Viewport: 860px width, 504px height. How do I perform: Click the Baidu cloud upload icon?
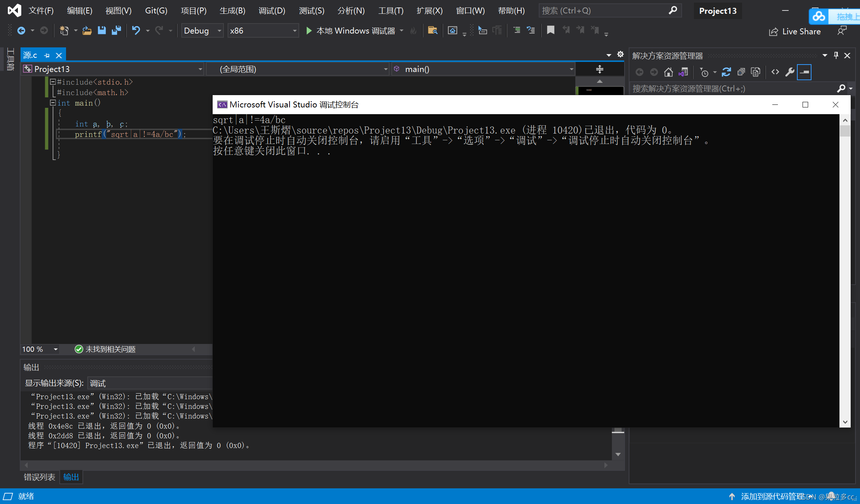pyautogui.click(x=819, y=16)
